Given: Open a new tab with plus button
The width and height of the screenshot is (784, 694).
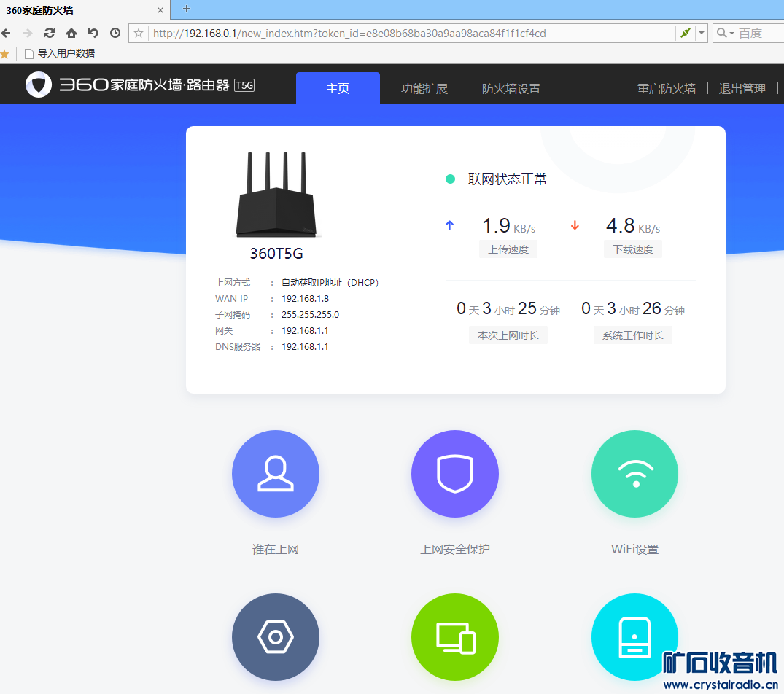Looking at the screenshot, I should (x=187, y=9).
